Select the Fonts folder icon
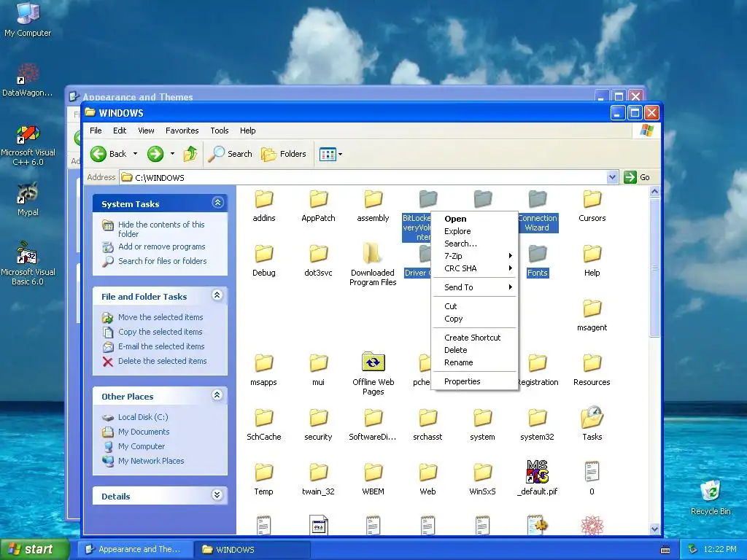The image size is (747, 560). 538,254
